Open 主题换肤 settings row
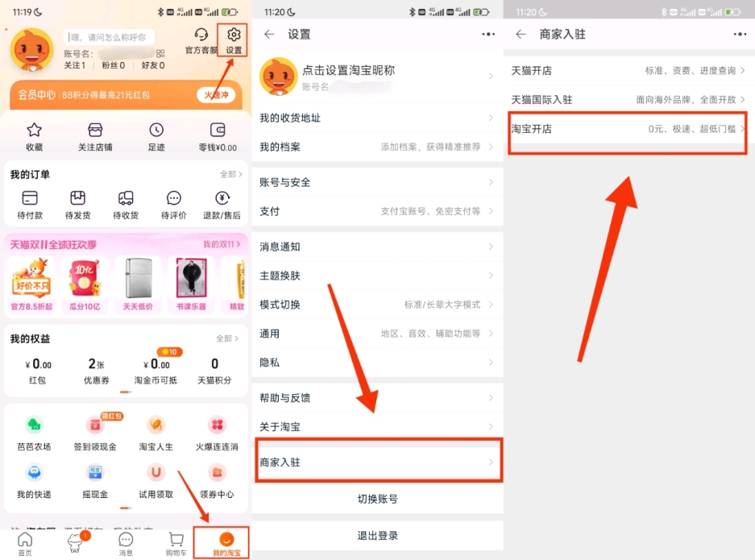Screen dimensions: 755x560 [377, 276]
